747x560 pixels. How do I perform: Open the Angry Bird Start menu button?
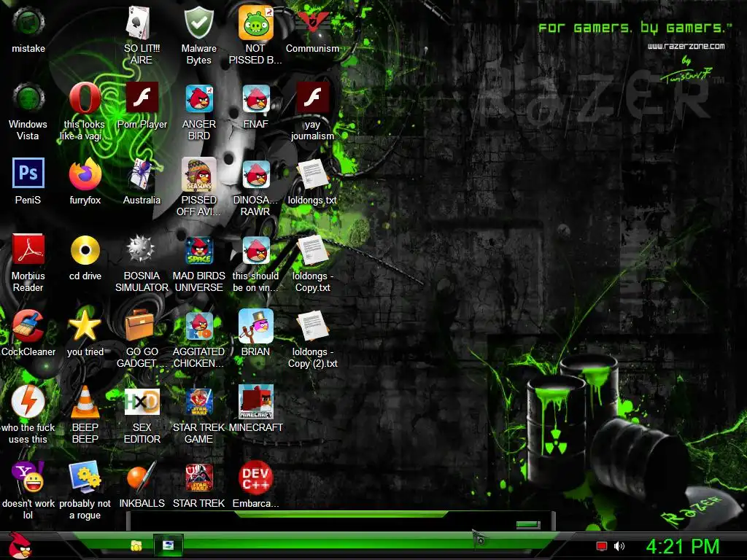tap(20, 545)
